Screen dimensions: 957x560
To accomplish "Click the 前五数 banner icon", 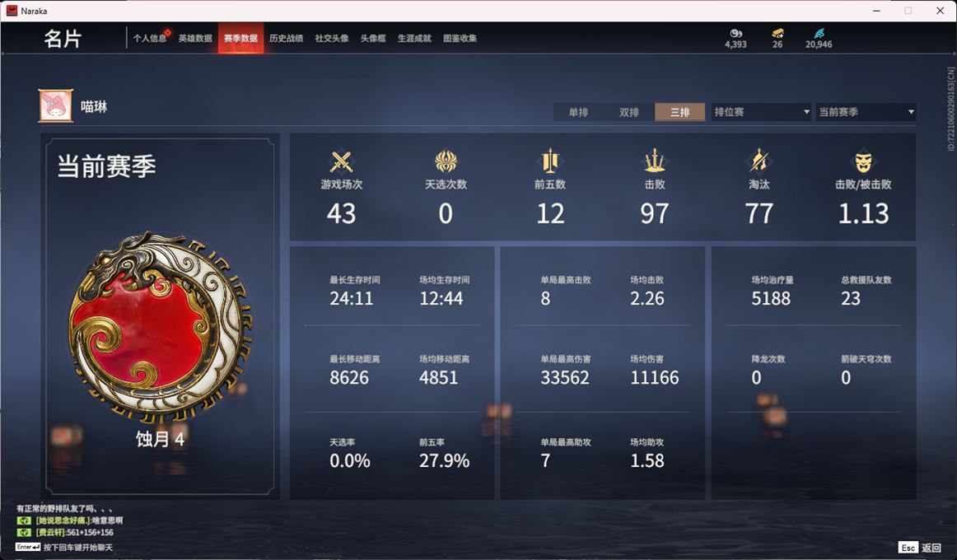I will (x=550, y=161).
